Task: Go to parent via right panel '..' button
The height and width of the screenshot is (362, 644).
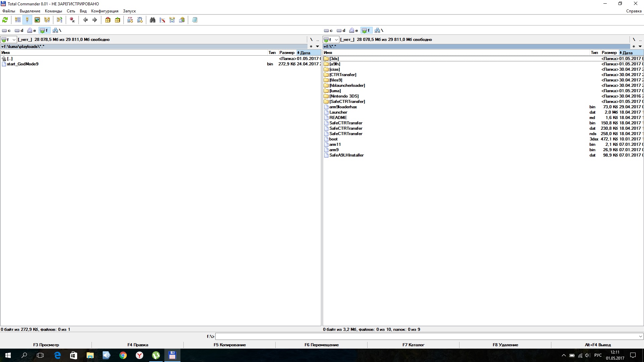Action: point(640,40)
